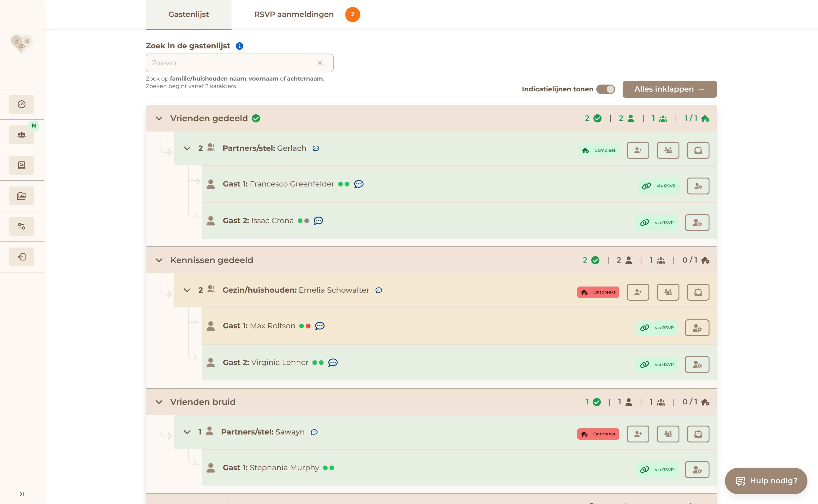Viewport: 818px width, 504px height.
Task: Collapse the Vrienden gedeeld group
Action: (x=159, y=118)
